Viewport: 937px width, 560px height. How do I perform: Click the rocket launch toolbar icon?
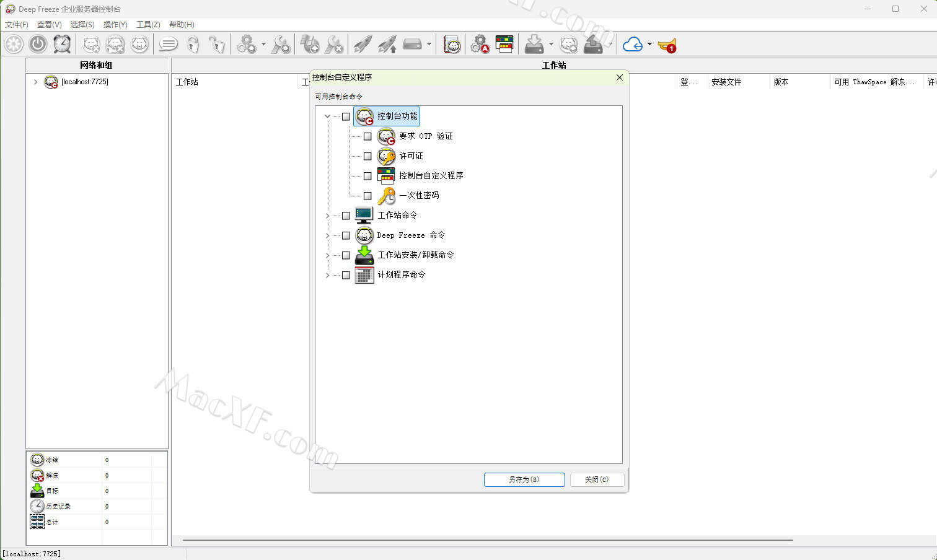[363, 45]
